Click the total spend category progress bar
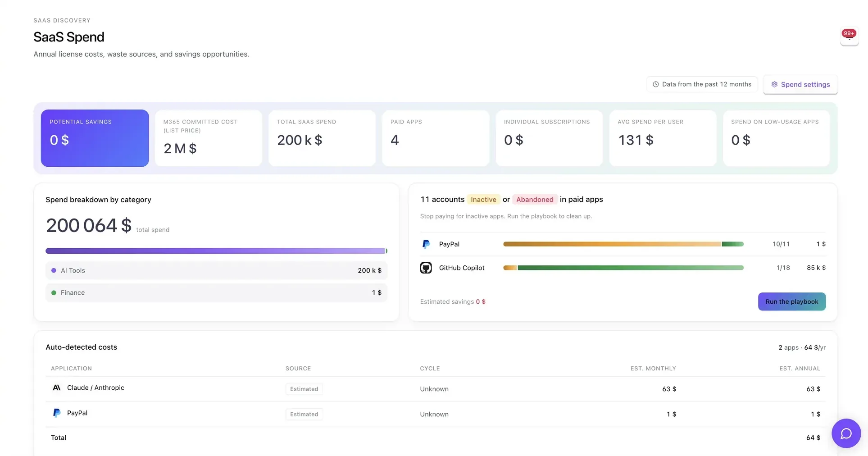Image resolution: width=868 pixels, height=456 pixels. click(x=216, y=251)
